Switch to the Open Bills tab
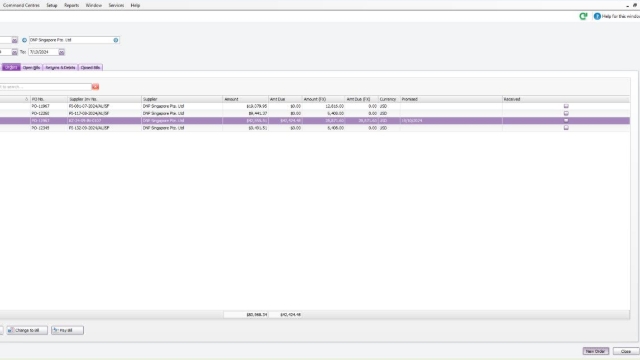 pos(31,67)
